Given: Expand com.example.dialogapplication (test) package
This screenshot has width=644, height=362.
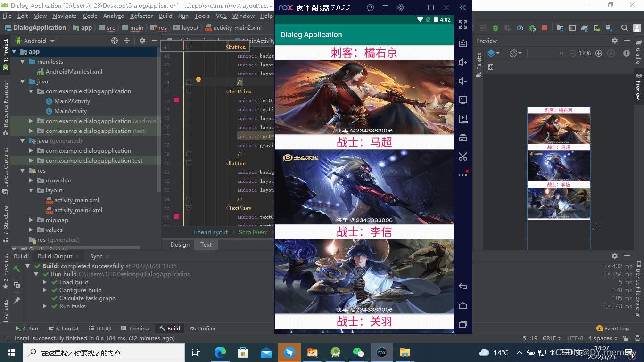Looking at the screenshot, I should pos(31,131).
